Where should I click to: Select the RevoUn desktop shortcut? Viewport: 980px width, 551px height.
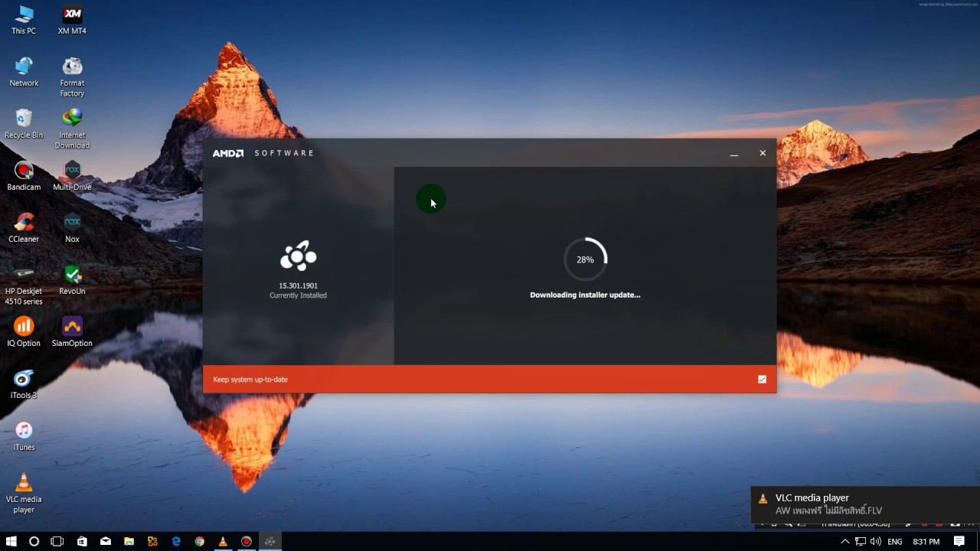pyautogui.click(x=72, y=280)
